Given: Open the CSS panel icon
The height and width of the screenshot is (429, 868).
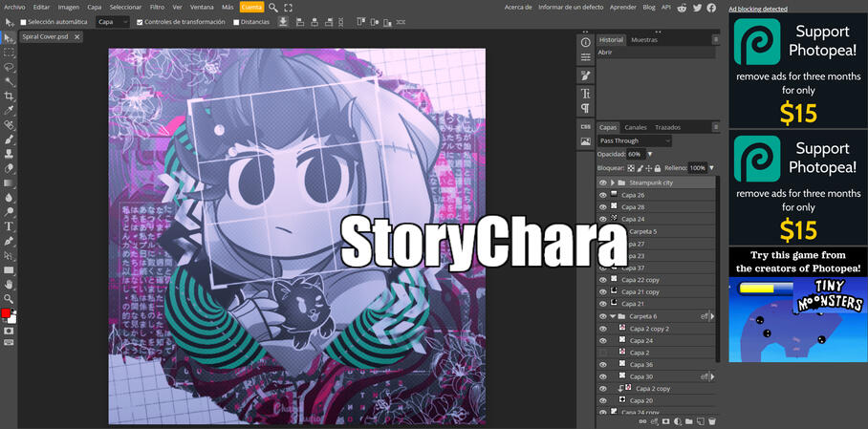Looking at the screenshot, I should point(585,126).
